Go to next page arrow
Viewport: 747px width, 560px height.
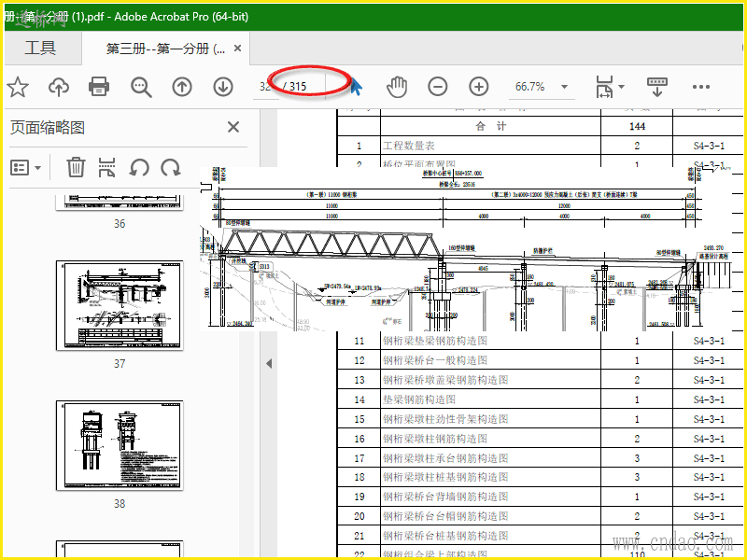pos(223,87)
